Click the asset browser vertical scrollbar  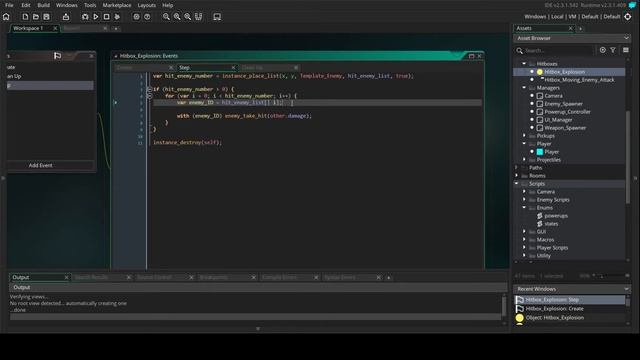point(628,157)
